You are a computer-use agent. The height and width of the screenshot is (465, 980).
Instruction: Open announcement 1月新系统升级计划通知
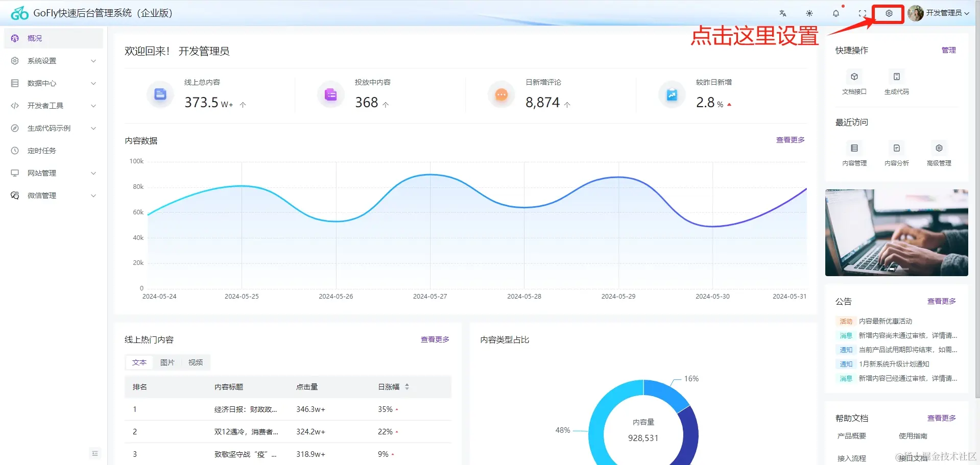(x=894, y=364)
